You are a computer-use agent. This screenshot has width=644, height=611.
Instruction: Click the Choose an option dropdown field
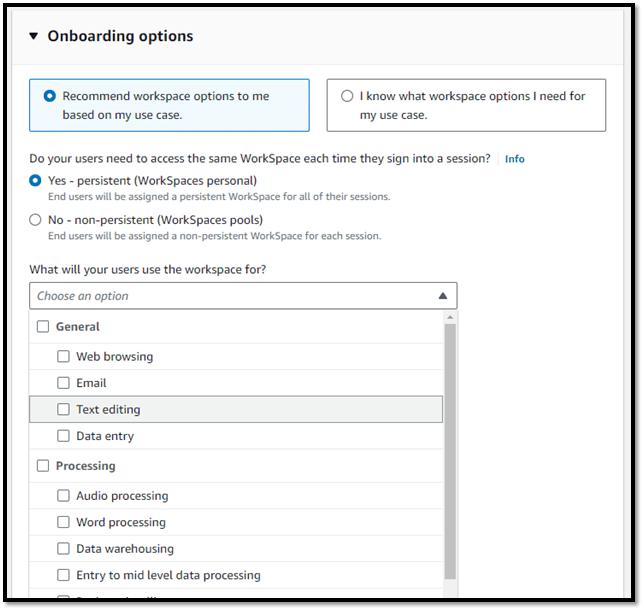(x=243, y=296)
